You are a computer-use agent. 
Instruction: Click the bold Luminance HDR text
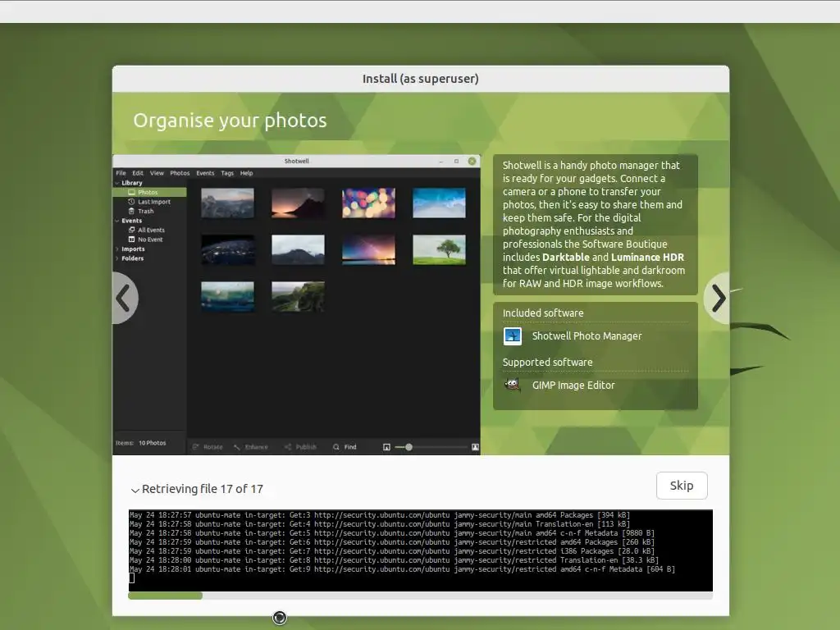point(647,257)
